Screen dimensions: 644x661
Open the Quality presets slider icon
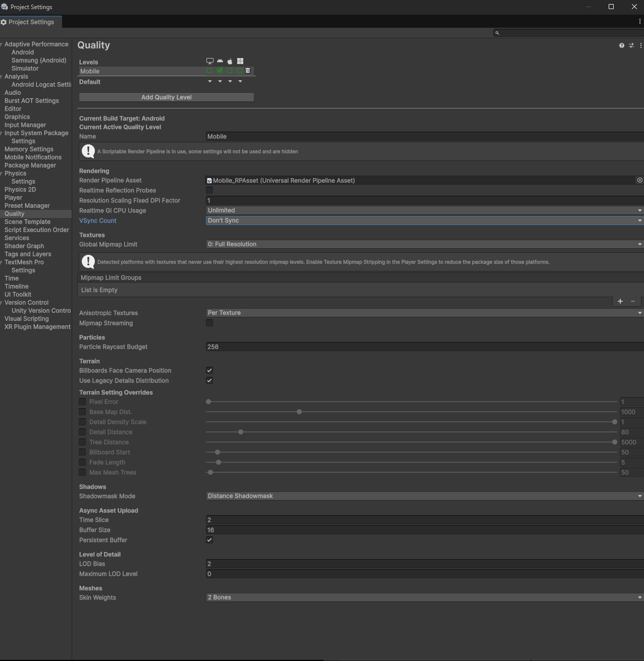point(631,45)
